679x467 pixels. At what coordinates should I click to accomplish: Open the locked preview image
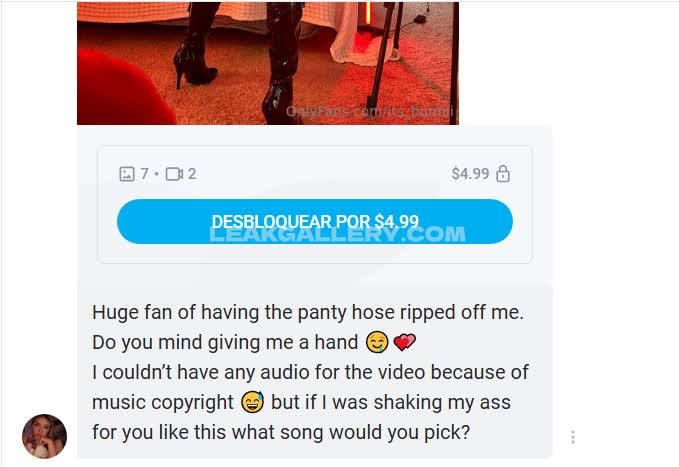click(x=268, y=63)
